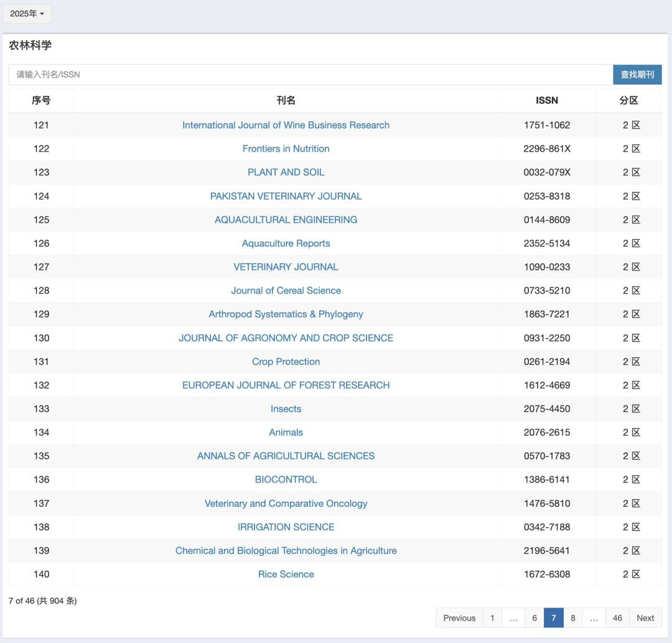The width and height of the screenshot is (672, 643).
Task: Open the IRRIGATION SCIENCE link
Action: [286, 527]
